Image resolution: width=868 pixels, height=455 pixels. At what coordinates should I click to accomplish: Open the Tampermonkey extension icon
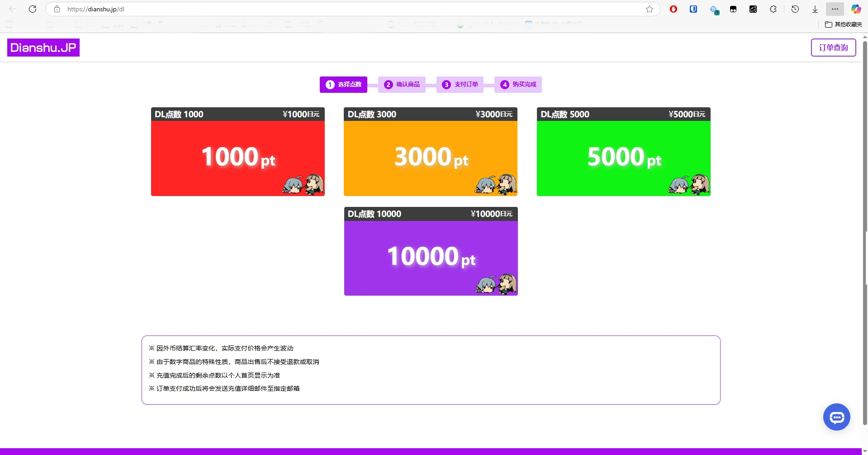click(733, 9)
